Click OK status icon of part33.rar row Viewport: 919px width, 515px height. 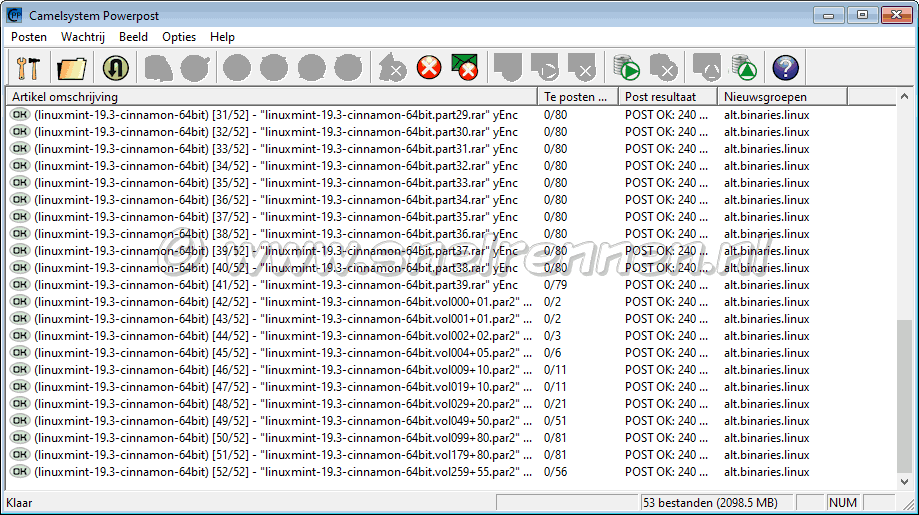click(x=19, y=182)
